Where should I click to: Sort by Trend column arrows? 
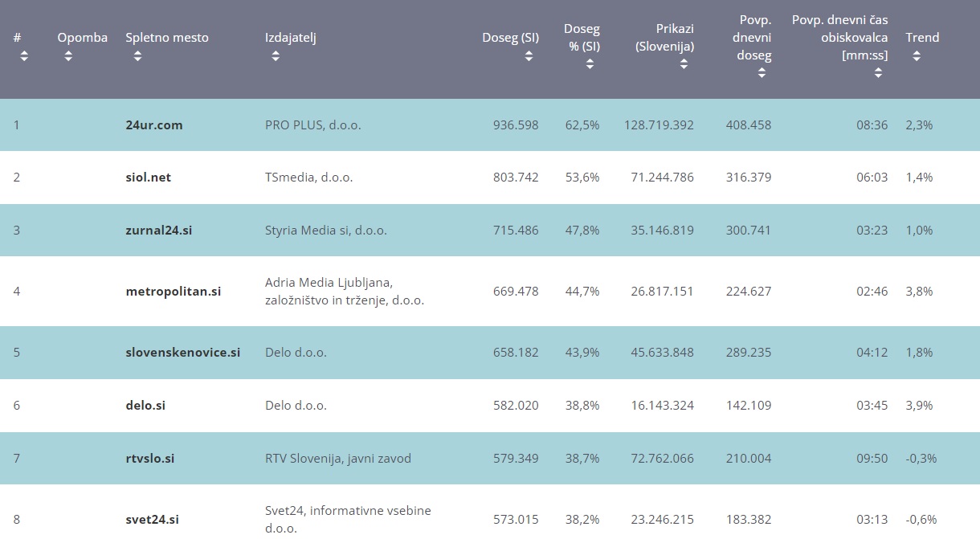917,56
